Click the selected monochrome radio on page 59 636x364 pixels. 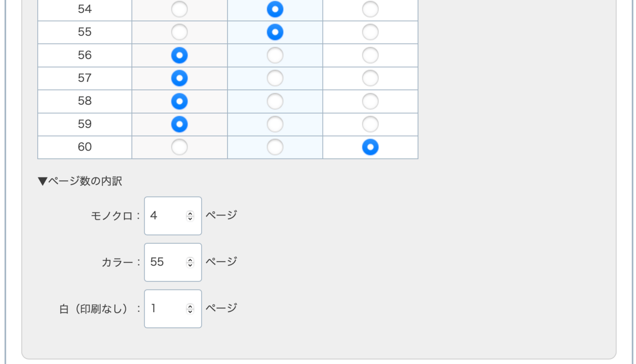(x=179, y=124)
